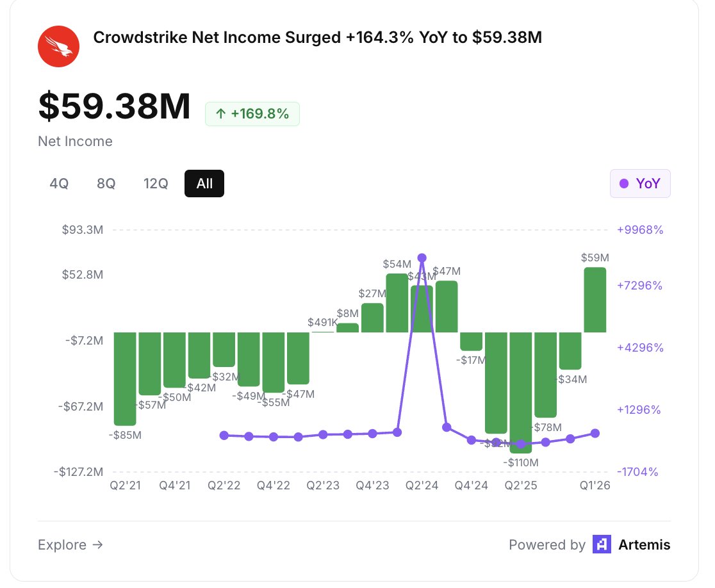Select the 4Q range tab
The image size is (715, 588).
click(x=59, y=183)
